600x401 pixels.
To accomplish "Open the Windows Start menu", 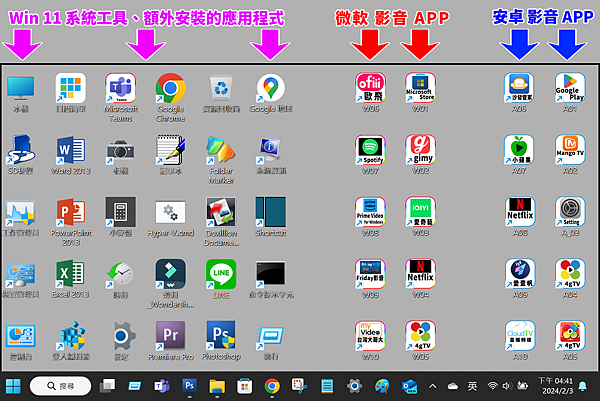I will [x=13, y=386].
